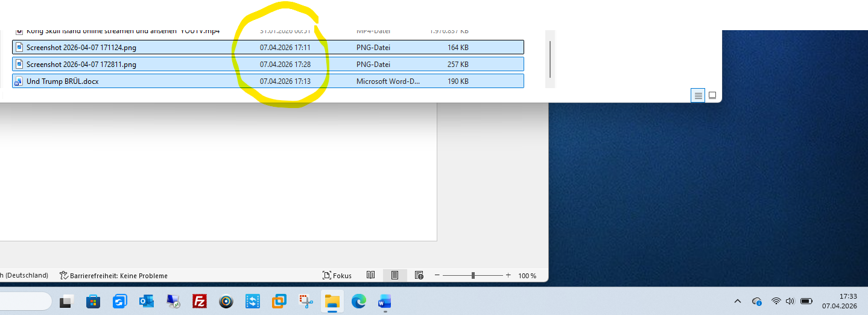Click the Word zoom slider handle

(473, 275)
